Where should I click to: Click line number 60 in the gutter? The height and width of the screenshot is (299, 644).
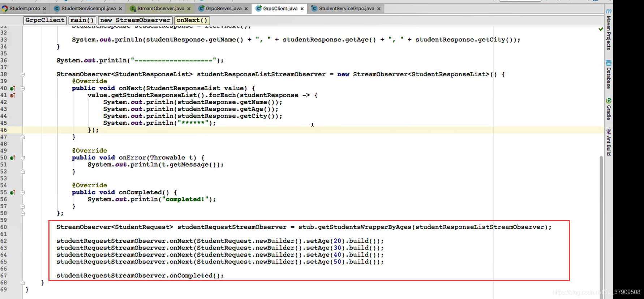4,227
